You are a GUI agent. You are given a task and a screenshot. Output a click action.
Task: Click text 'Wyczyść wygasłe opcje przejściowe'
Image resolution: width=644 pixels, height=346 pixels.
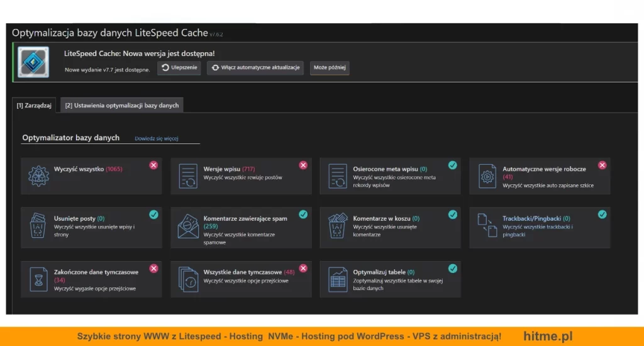pos(95,289)
